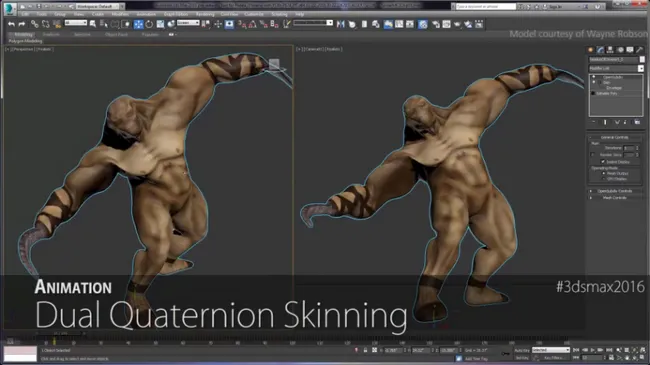Expand Mesh Controls rollout
The image size is (650, 365).
(615, 198)
